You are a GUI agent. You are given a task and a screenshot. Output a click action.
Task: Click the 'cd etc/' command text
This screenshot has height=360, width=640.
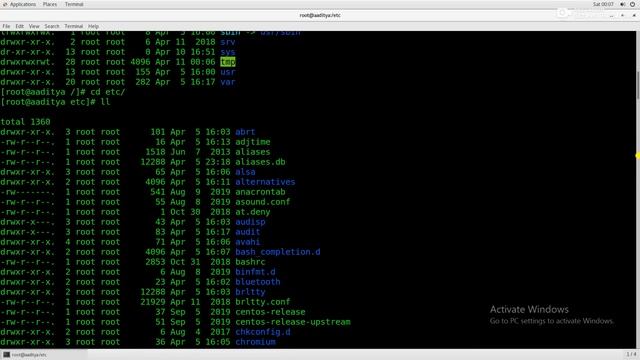click(x=108, y=92)
